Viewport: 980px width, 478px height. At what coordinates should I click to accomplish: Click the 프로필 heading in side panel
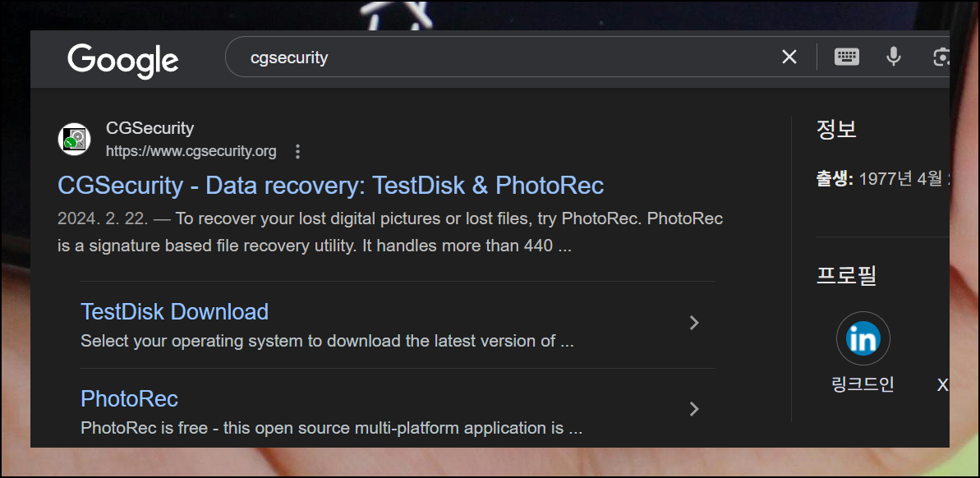(x=846, y=275)
